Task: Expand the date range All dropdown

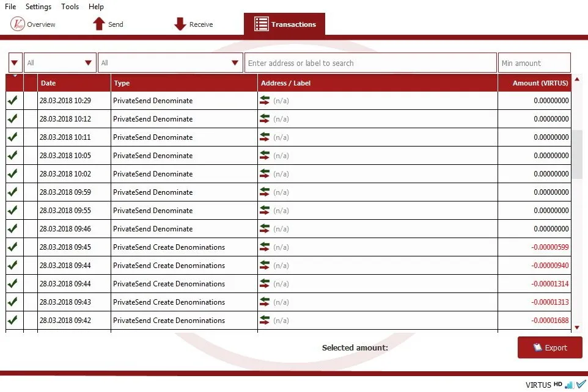Action: tap(60, 62)
